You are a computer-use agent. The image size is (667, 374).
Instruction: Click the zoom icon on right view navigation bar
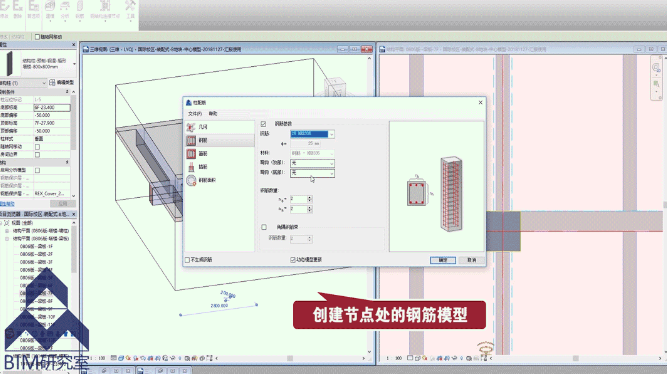(656, 67)
